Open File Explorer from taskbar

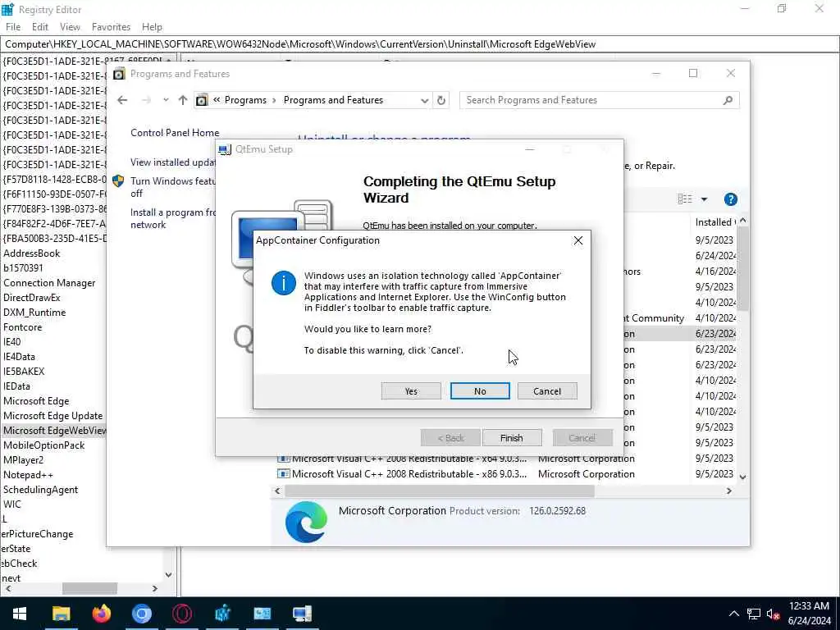coord(61,614)
